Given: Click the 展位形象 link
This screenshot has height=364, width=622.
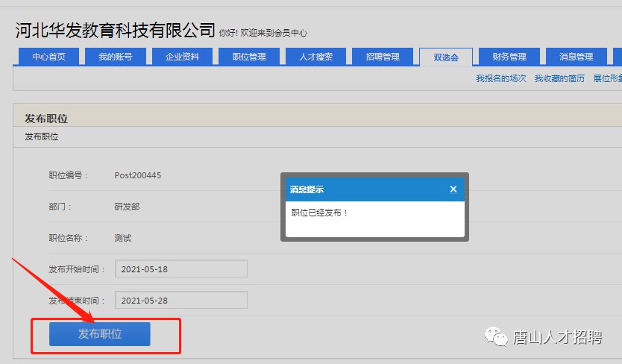Looking at the screenshot, I should pos(607,78).
